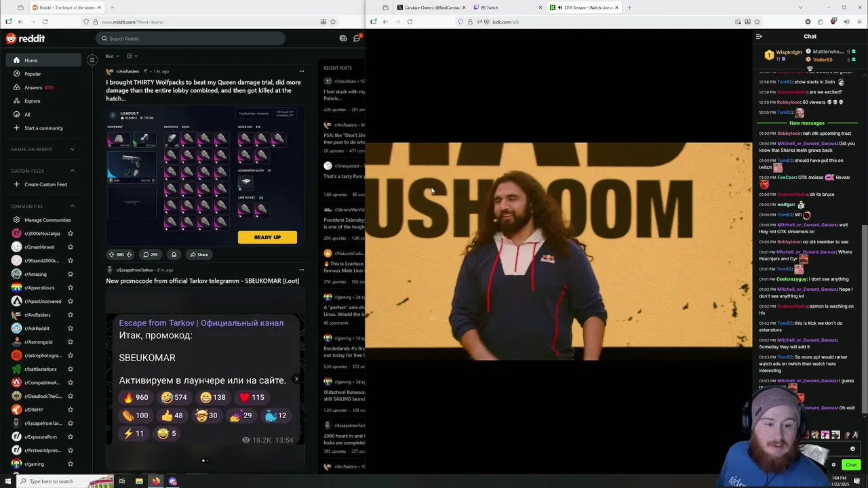
Task: Open new tab in Kick browser window
Action: pyautogui.click(x=629, y=7)
